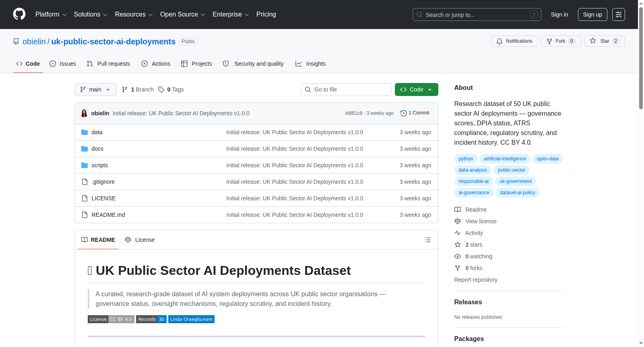Expand the Open Source menu
644x347 pixels.
[183, 15]
